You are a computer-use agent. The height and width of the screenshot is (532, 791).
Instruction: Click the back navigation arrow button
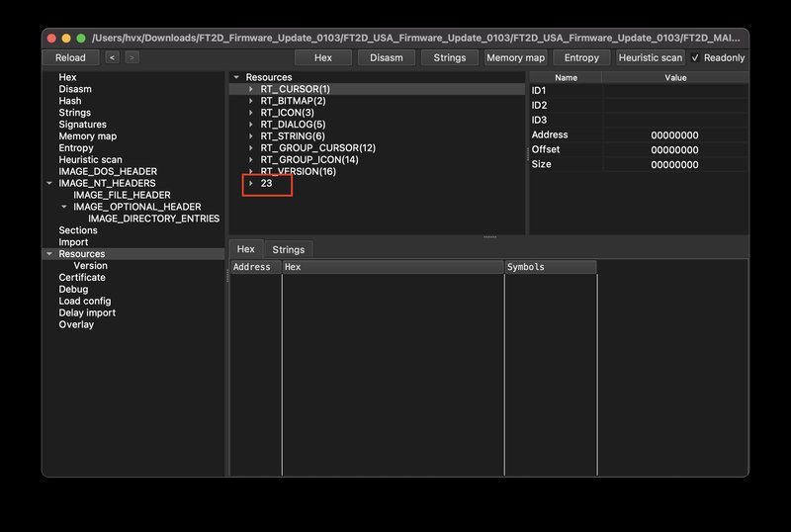coord(112,57)
